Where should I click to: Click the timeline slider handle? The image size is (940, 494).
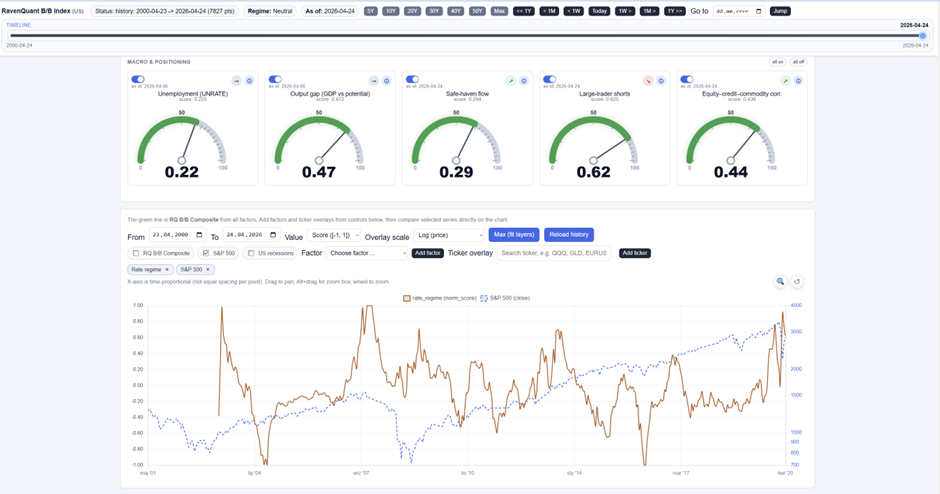pyautogui.click(x=923, y=35)
